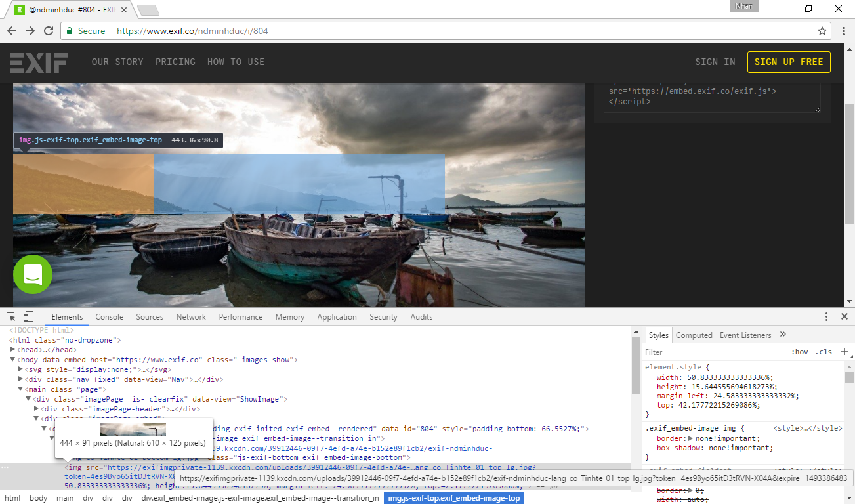Open the Security tab

tap(384, 317)
